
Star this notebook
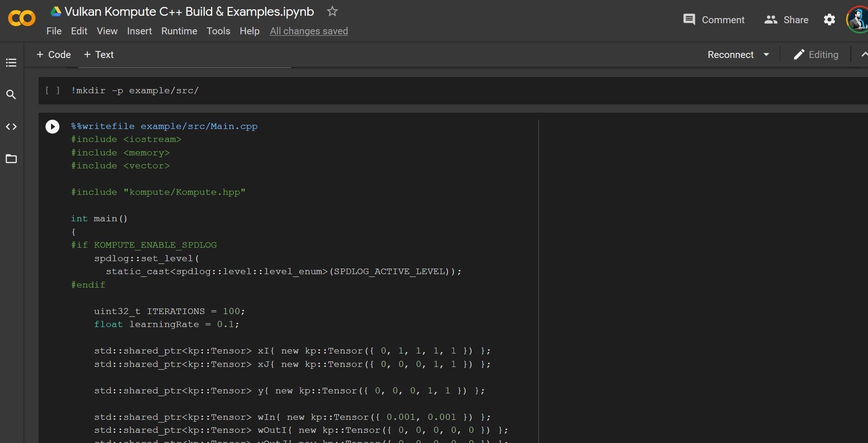pos(332,12)
